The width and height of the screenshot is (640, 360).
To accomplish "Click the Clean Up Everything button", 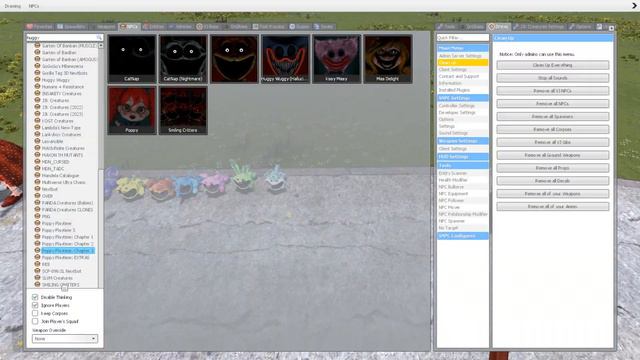I will (x=553, y=65).
